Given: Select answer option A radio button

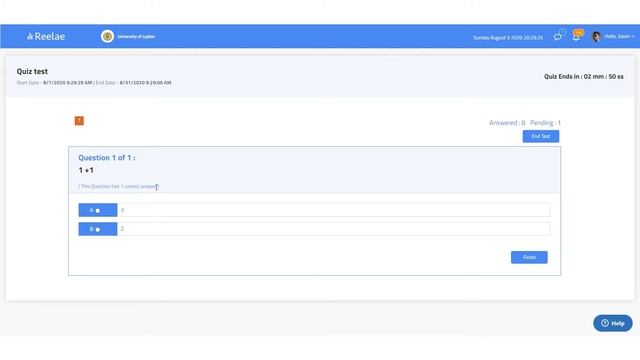Looking at the screenshot, I should pos(98,210).
